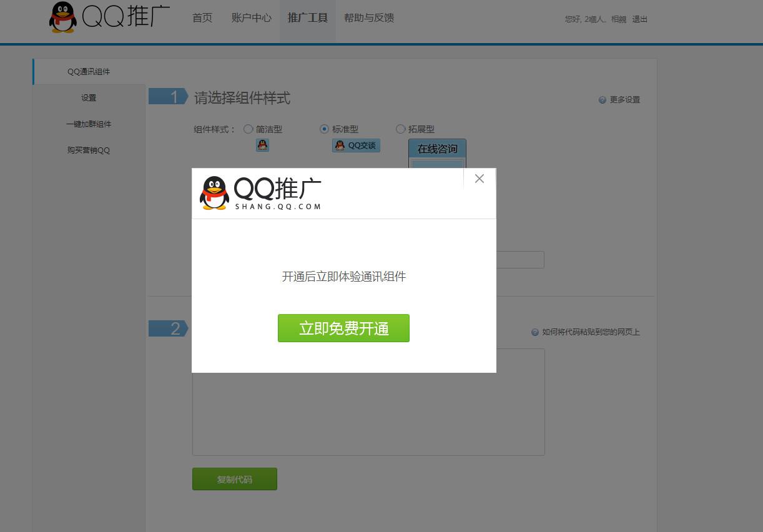Click the 请选择组件样式 heading text

242,98
